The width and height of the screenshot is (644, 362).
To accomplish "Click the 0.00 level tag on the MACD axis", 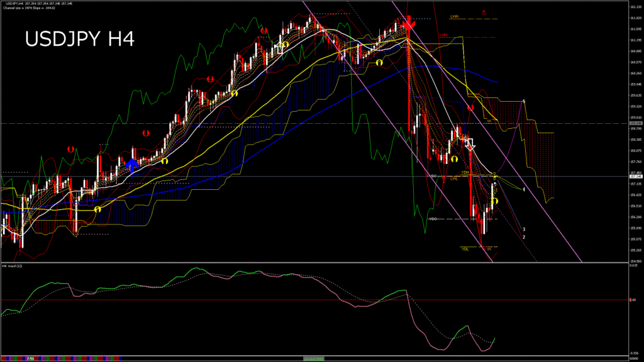I will (x=634, y=300).
